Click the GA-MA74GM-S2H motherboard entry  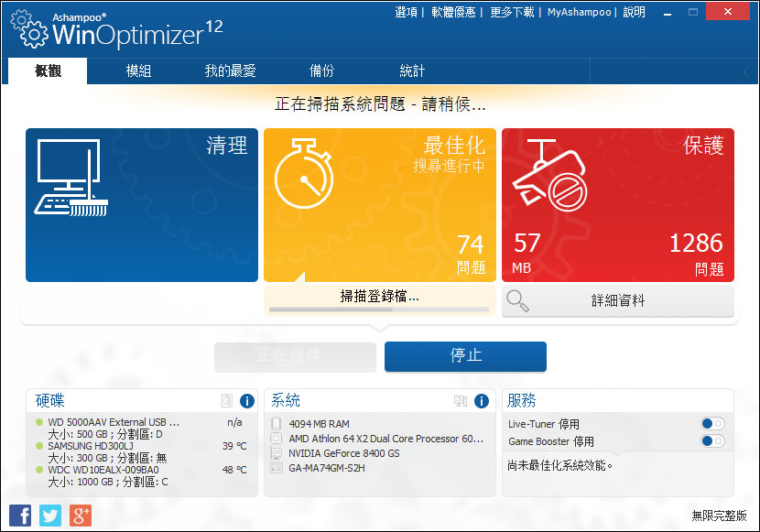click(x=327, y=468)
